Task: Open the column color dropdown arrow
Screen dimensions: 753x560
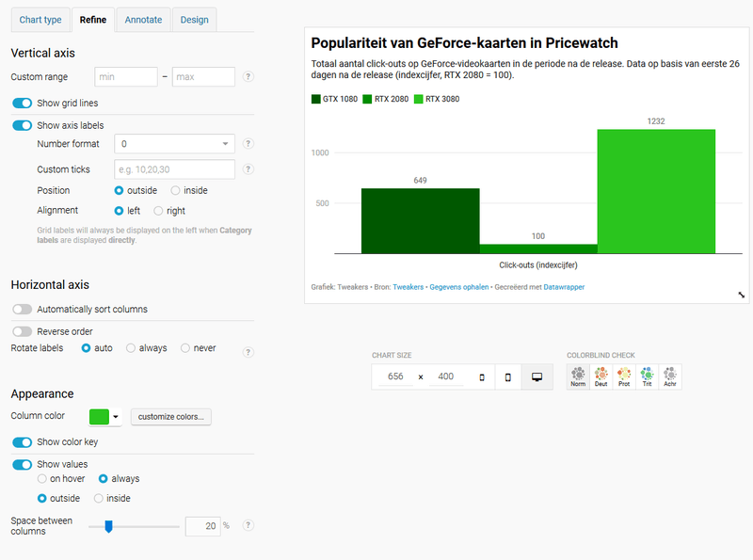Action: click(x=116, y=416)
